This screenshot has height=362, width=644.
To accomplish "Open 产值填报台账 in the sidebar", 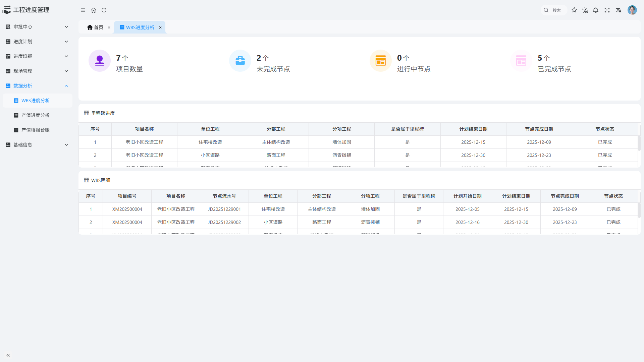I will 38,130.
